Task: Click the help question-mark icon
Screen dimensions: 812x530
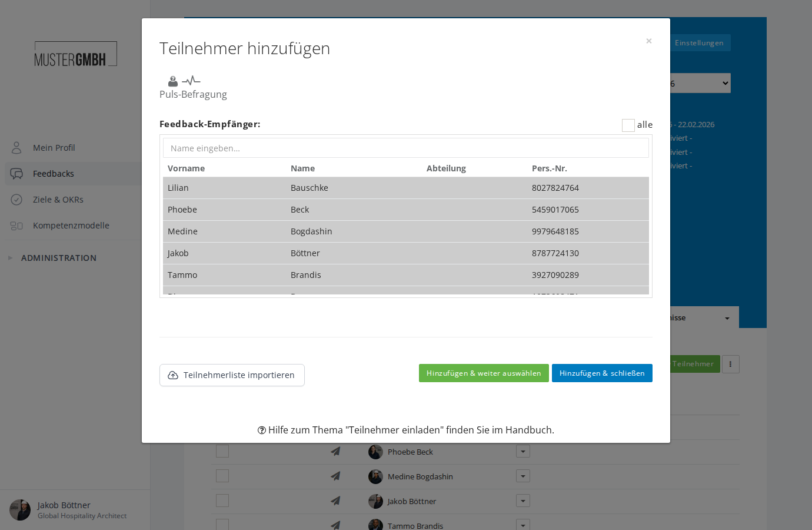Action: tap(262, 430)
